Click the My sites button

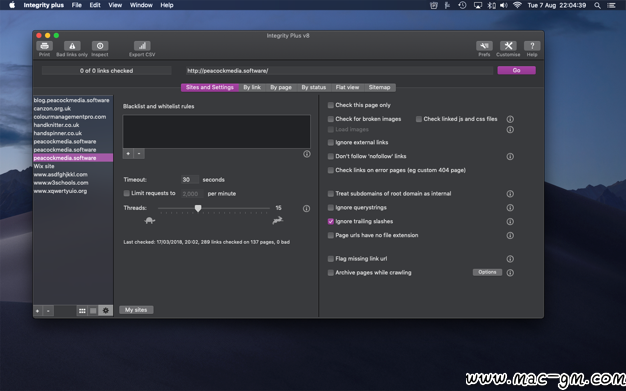click(x=136, y=310)
